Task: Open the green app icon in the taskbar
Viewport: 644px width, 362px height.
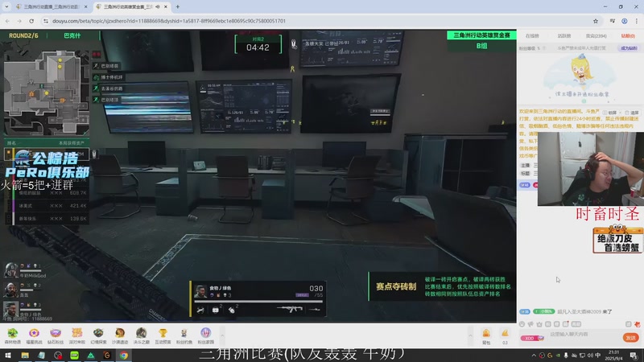Action: point(74,356)
